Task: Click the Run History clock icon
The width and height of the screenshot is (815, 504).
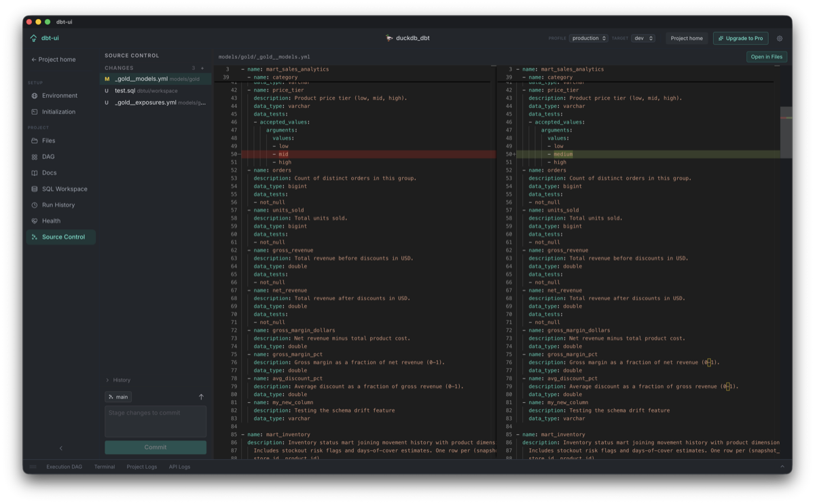Action: pyautogui.click(x=35, y=205)
